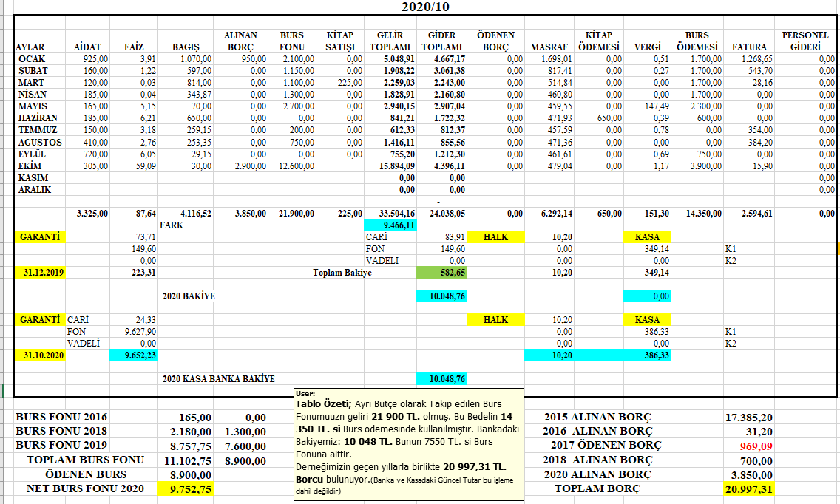840x504 pixels.
Task: Click the FARK label cell
Action: (x=172, y=225)
